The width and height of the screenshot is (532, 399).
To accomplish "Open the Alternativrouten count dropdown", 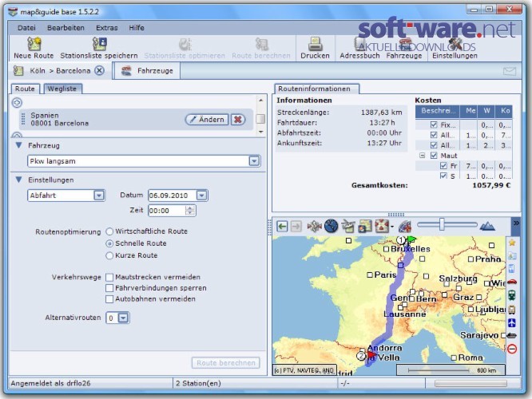I will tap(123, 318).
